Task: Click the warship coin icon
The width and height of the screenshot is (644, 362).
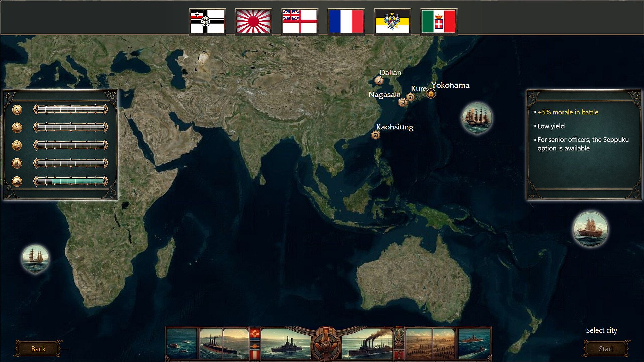Action: (17, 181)
